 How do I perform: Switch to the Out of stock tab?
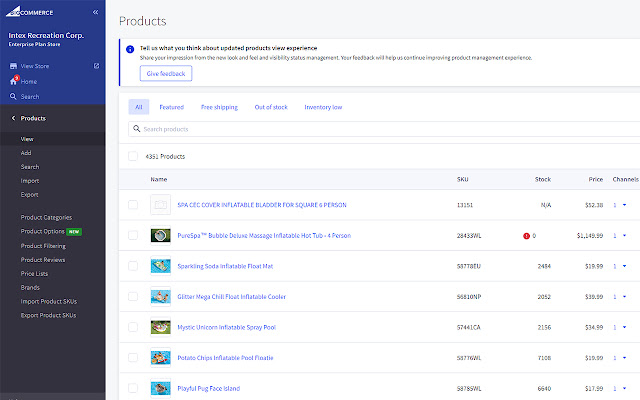[270, 106]
